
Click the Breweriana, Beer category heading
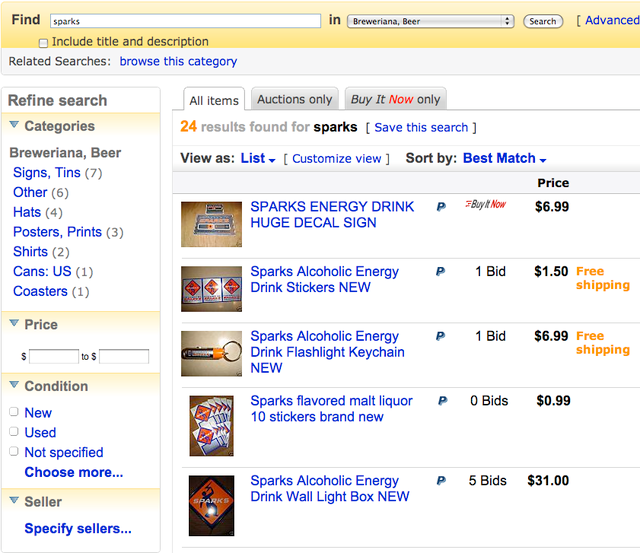[x=65, y=153]
